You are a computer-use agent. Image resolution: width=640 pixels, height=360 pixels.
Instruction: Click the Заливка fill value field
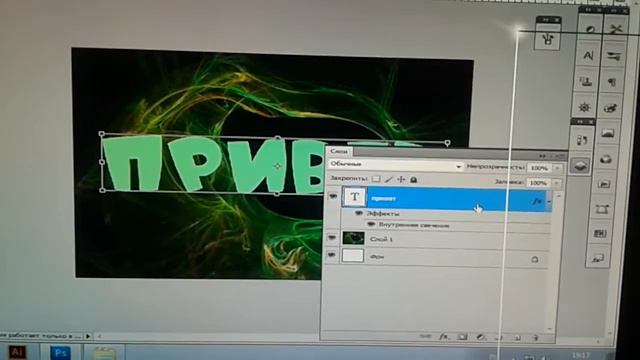pyautogui.click(x=538, y=183)
